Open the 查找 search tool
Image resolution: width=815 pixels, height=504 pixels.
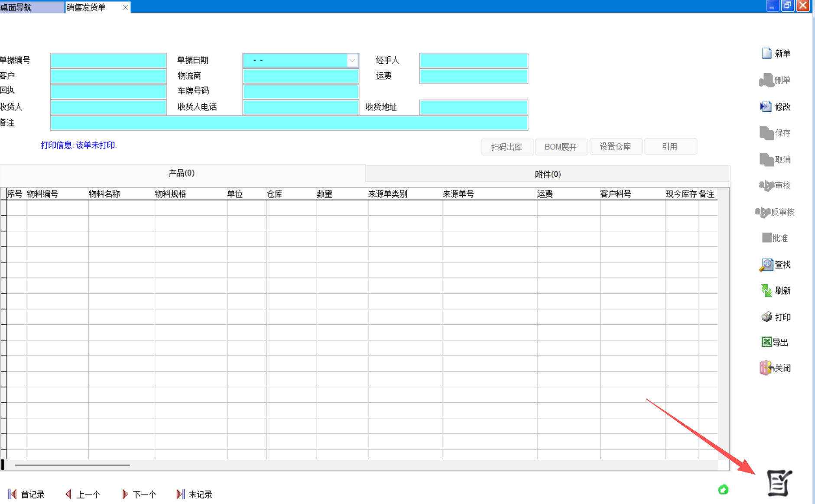[x=766, y=265]
